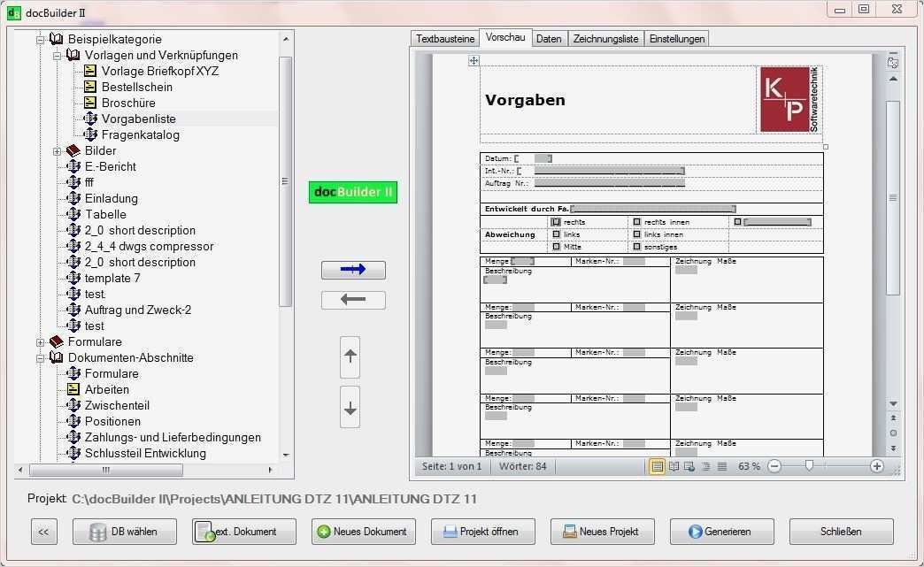Switch preview to print layout view
This screenshot has height=567, width=924.
point(657,466)
